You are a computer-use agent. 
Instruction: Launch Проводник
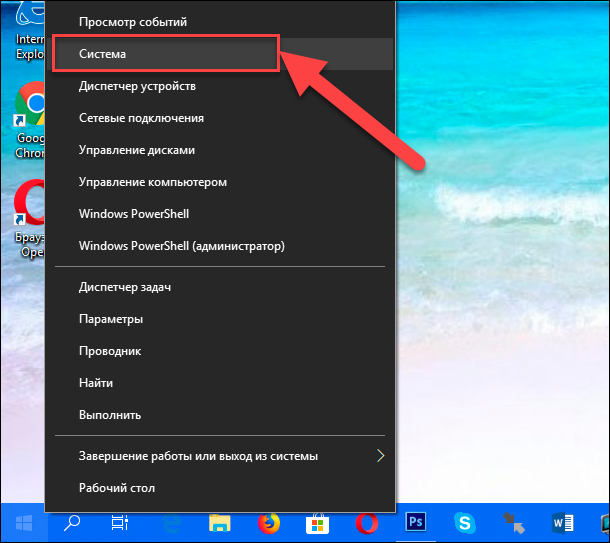[x=220, y=351]
